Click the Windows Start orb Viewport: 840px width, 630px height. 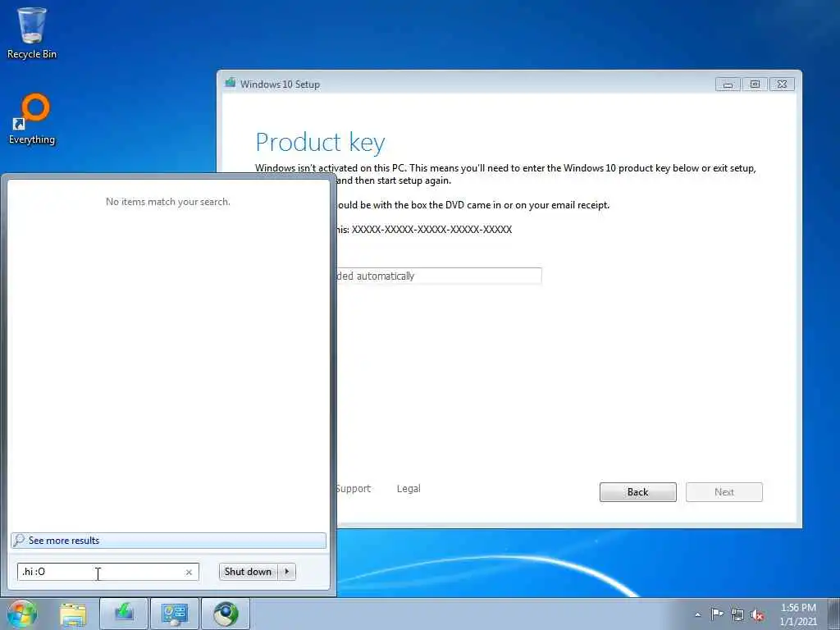[22, 614]
